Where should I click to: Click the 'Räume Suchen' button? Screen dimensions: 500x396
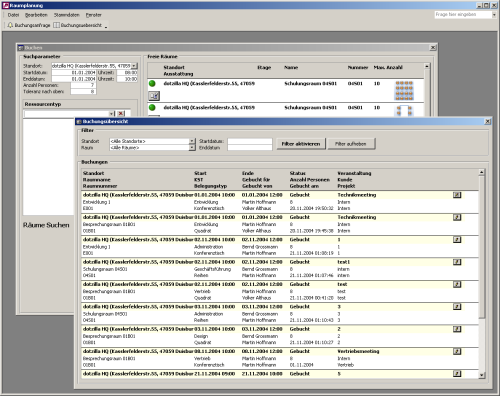[46, 225]
